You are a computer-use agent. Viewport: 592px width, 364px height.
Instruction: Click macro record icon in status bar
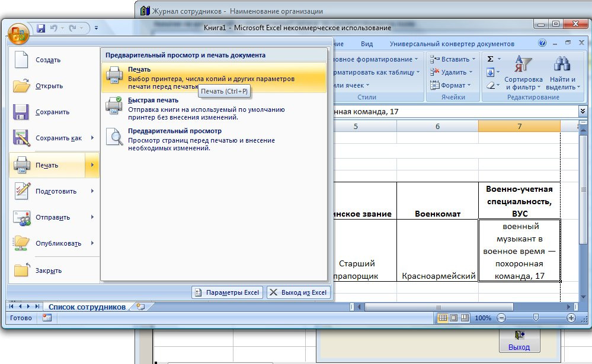[x=47, y=318]
